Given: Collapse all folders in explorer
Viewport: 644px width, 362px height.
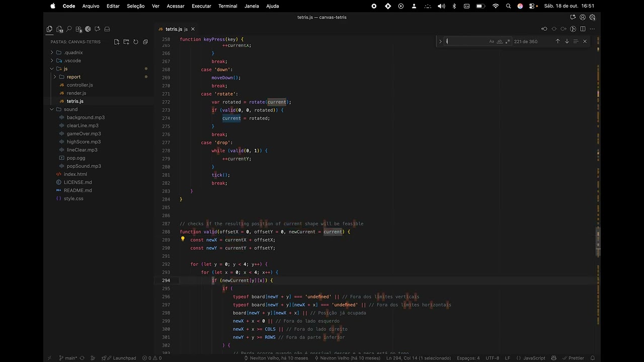Looking at the screenshot, I should (145, 42).
